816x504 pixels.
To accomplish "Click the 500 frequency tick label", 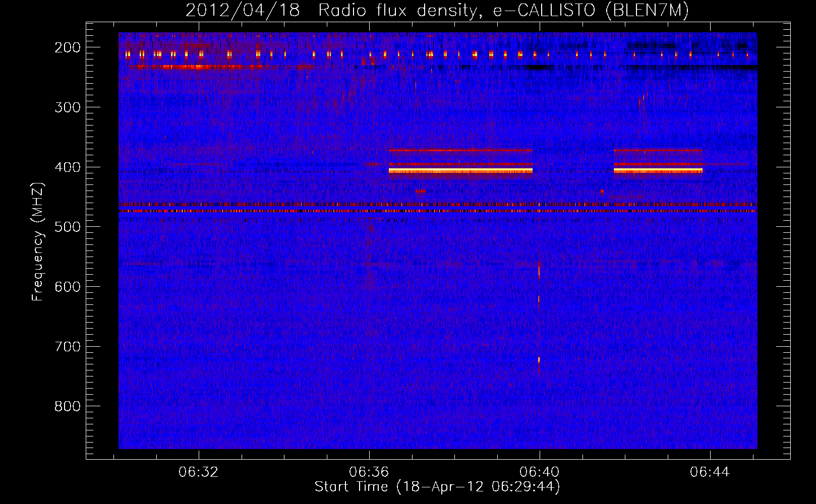I will click(x=68, y=227).
